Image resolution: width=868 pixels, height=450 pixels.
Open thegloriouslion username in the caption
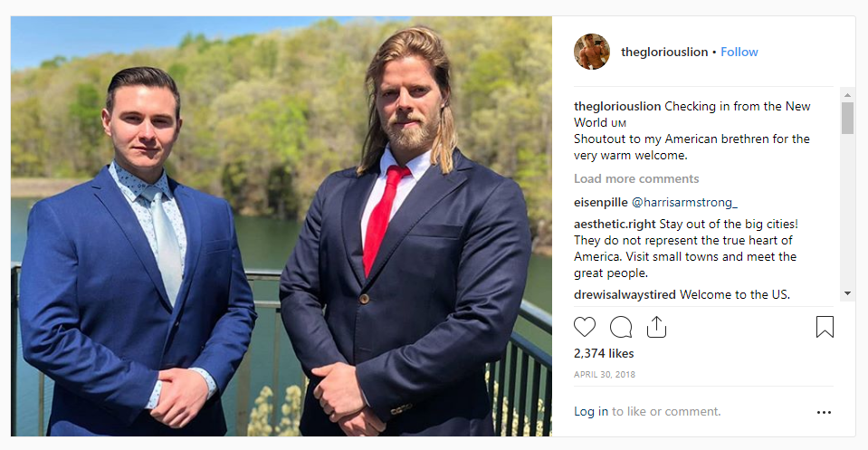[x=617, y=106]
